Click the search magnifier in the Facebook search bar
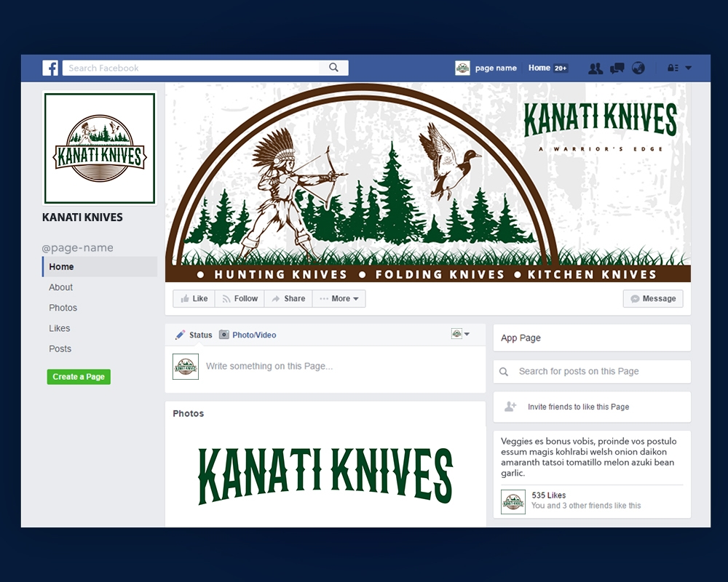The width and height of the screenshot is (728, 582). coord(333,67)
